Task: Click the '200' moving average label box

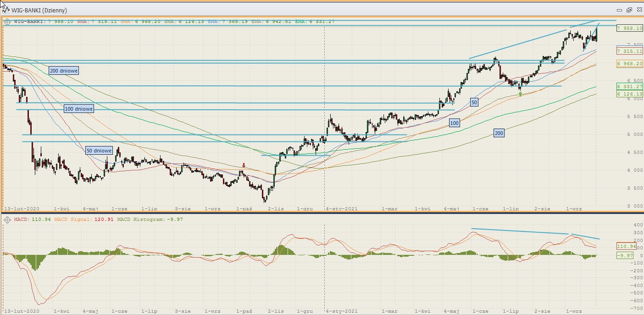Action: [499, 133]
